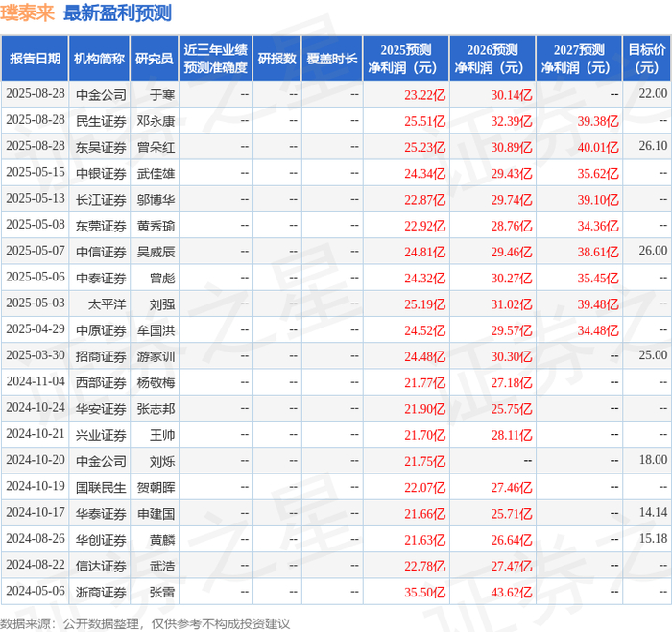Select analyst 杨敬梅
Image resolution: width=672 pixels, height=632 pixels.
(156, 383)
